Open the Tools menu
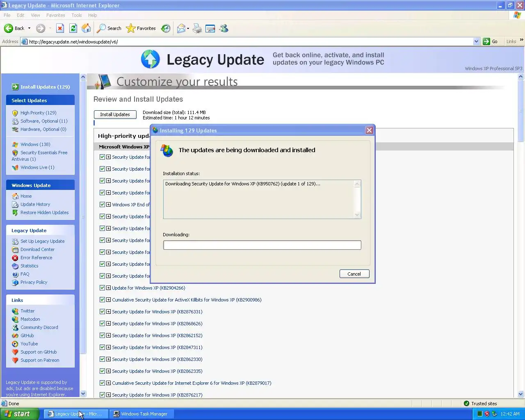The width and height of the screenshot is (525, 420). click(x=76, y=15)
